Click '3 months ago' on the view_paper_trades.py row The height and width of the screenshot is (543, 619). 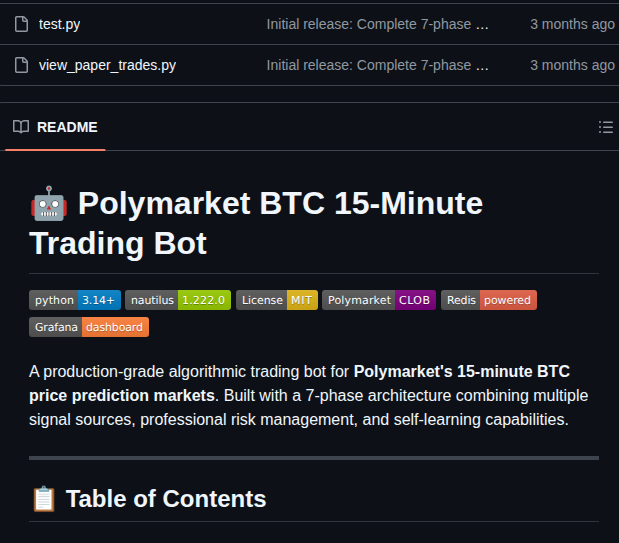coord(572,65)
